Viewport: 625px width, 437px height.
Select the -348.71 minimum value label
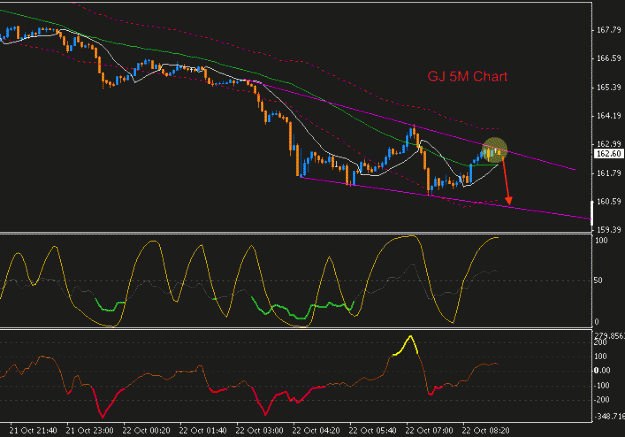point(609,416)
